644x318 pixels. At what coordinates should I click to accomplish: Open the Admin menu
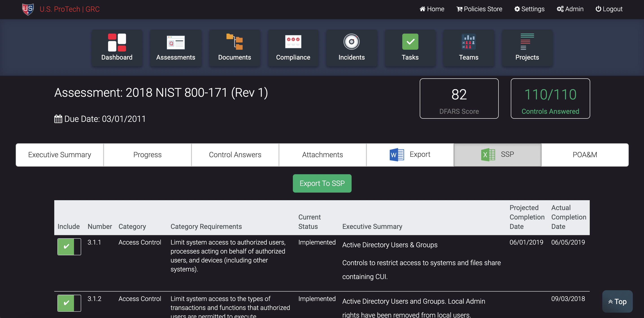pyautogui.click(x=570, y=9)
